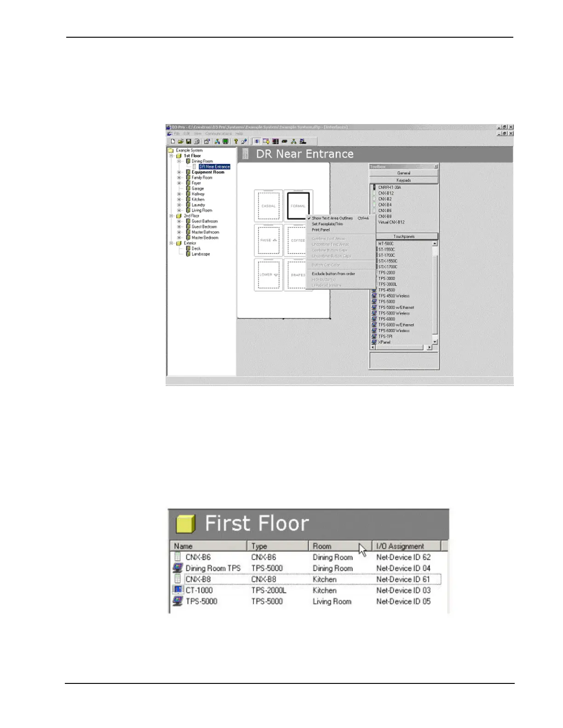Click the Keypads button in Toolbox
Image resolution: width=563 pixels, height=728 pixels.
(x=404, y=180)
